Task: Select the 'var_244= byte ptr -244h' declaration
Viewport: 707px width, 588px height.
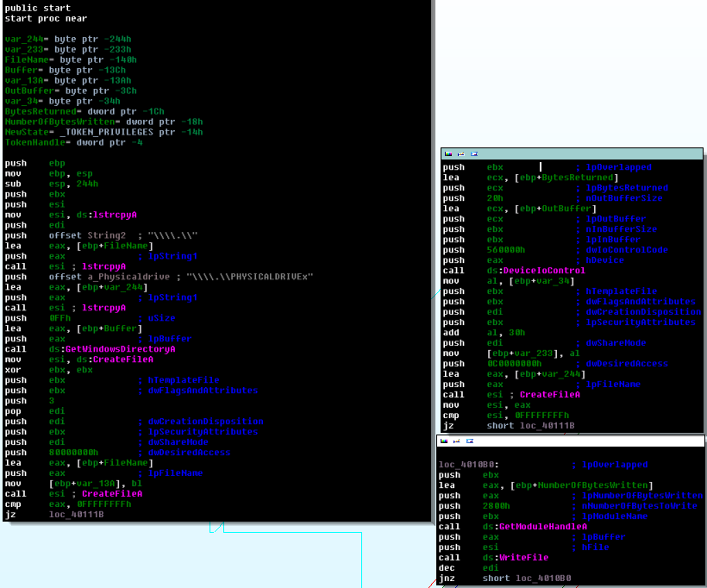Action: point(68,40)
